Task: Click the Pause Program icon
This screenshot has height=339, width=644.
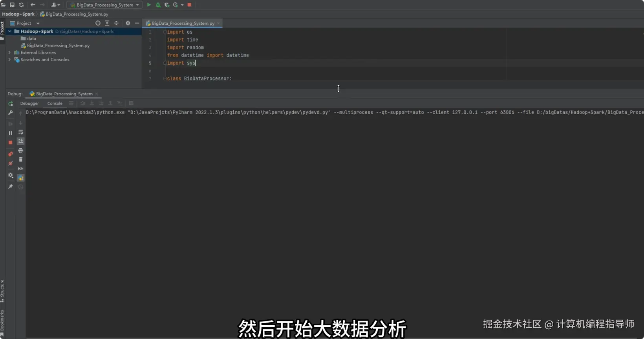Action: click(11, 133)
